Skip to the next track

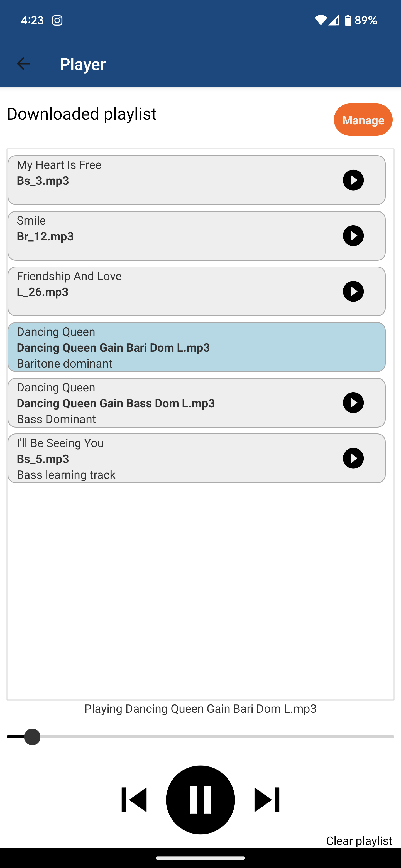(266, 800)
